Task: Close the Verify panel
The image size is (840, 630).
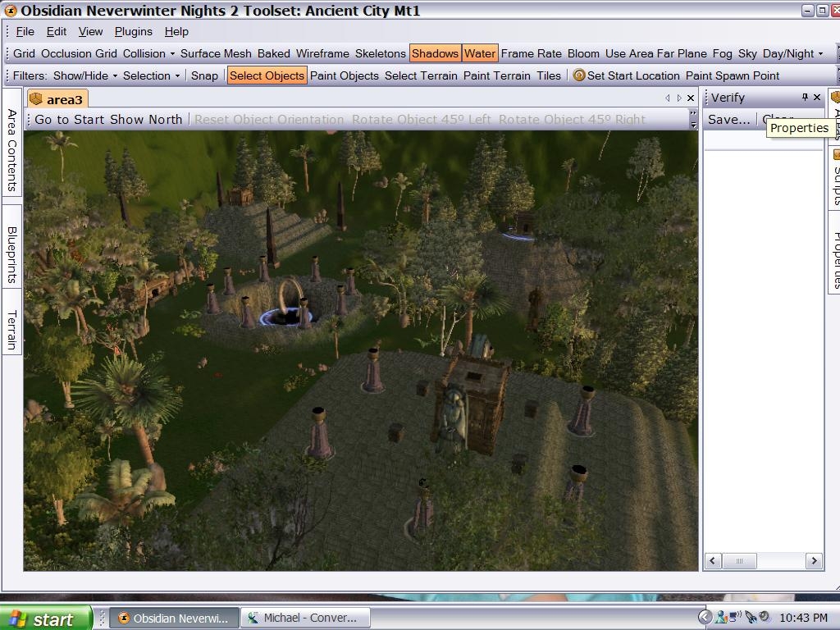Action: coord(817,98)
